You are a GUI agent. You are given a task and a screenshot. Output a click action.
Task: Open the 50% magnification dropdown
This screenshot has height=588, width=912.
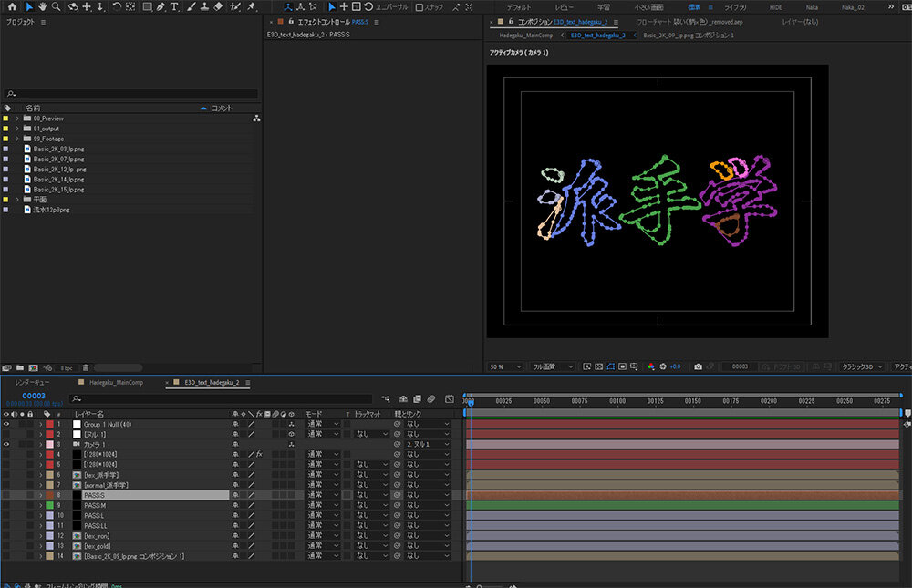pyautogui.click(x=504, y=366)
